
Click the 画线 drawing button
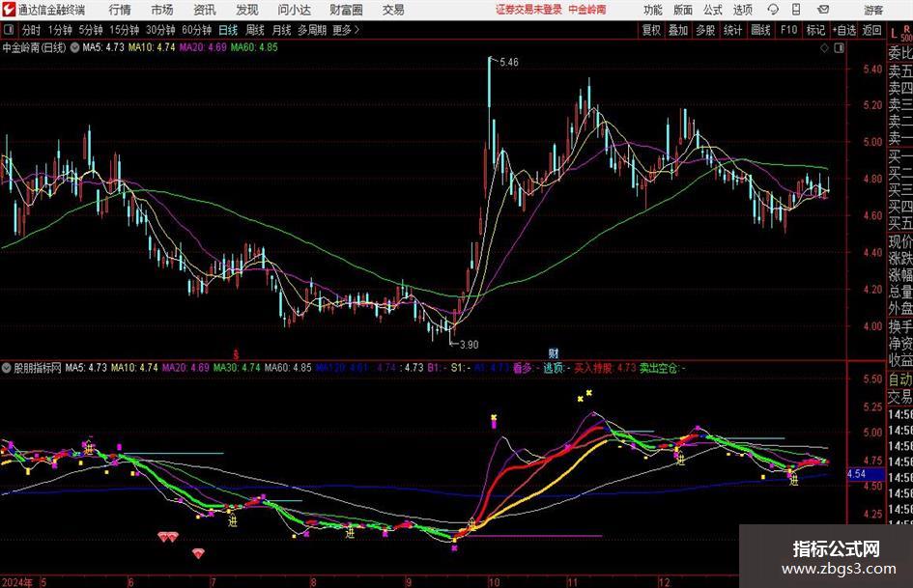point(760,30)
